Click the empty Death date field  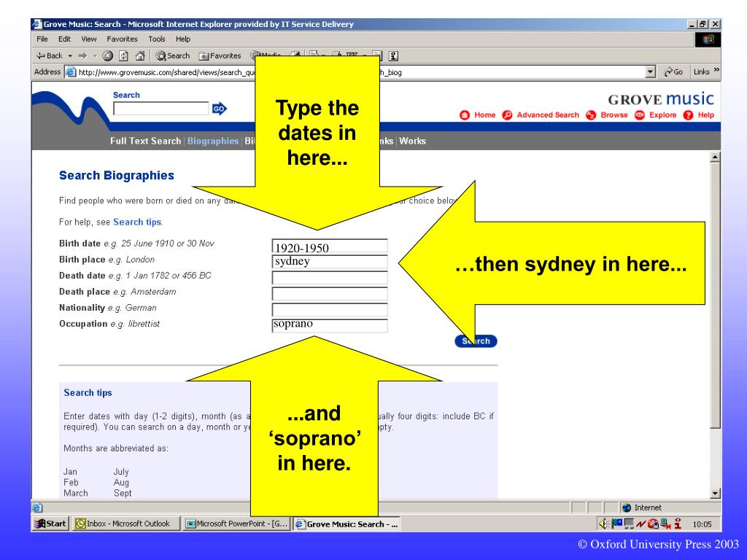click(330, 278)
